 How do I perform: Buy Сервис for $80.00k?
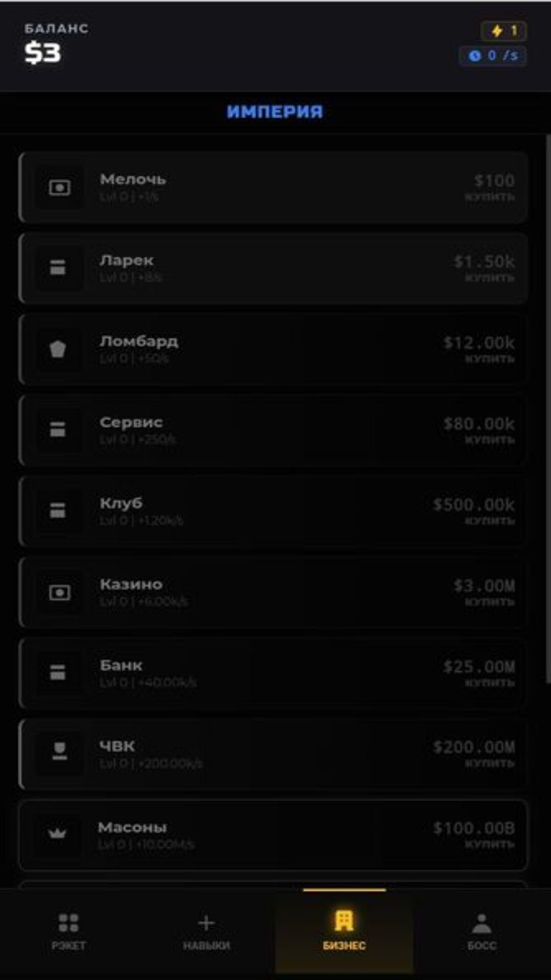pyautogui.click(x=480, y=430)
